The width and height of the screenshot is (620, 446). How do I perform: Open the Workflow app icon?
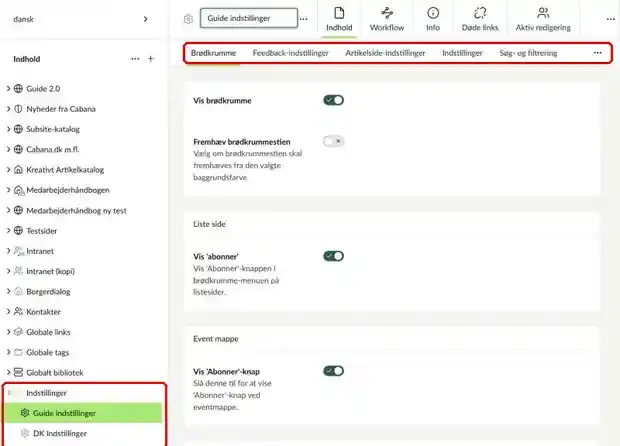click(x=387, y=13)
